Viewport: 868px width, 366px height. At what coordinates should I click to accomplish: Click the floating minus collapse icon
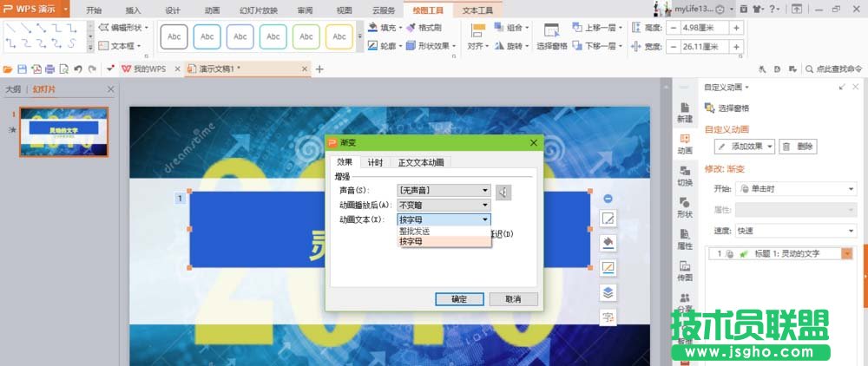608,199
